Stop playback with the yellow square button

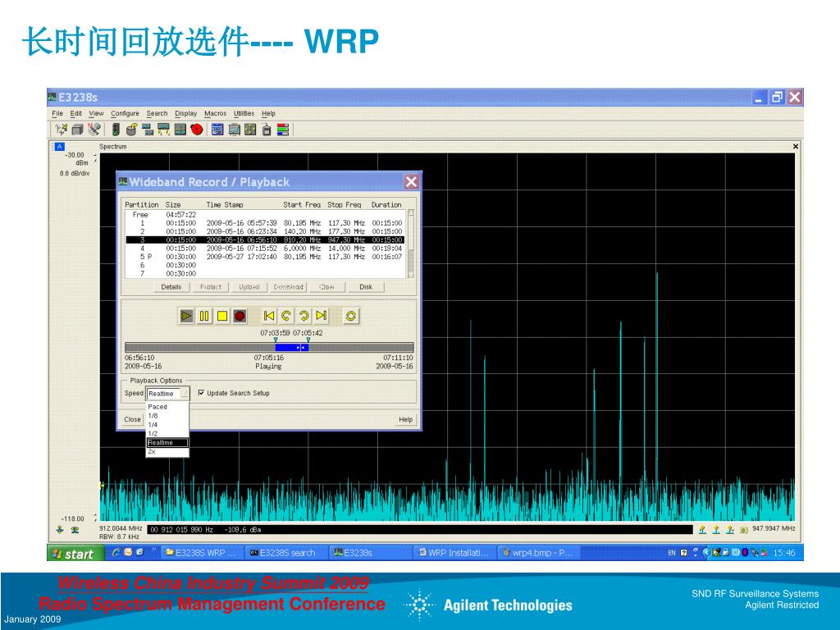(x=221, y=316)
